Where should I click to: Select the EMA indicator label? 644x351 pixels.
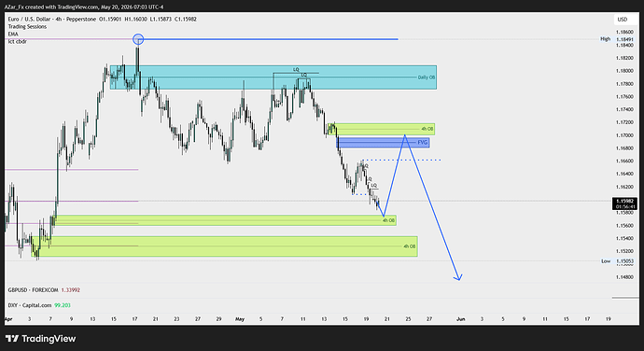click(13, 34)
